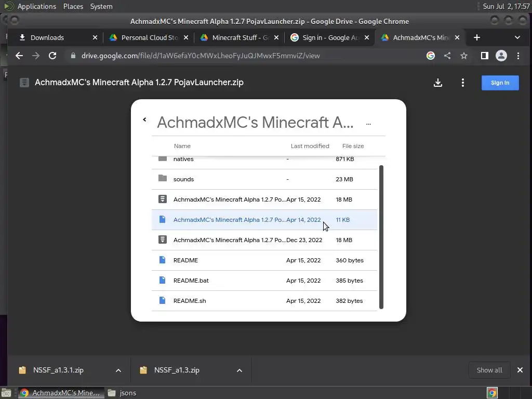Click the zip file type icon beside title
The height and width of the screenshot is (399, 532).
click(x=24, y=83)
